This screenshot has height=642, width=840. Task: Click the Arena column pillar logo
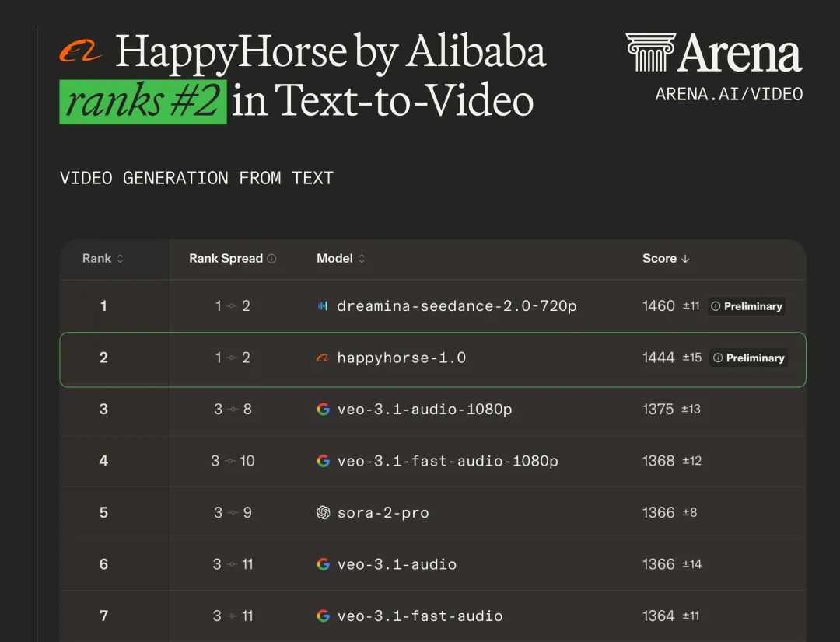point(650,53)
